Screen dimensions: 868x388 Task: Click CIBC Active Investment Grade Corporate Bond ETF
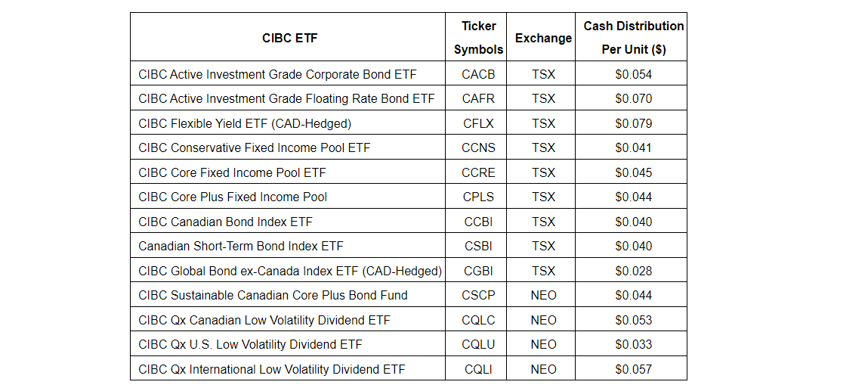pyautogui.click(x=277, y=74)
